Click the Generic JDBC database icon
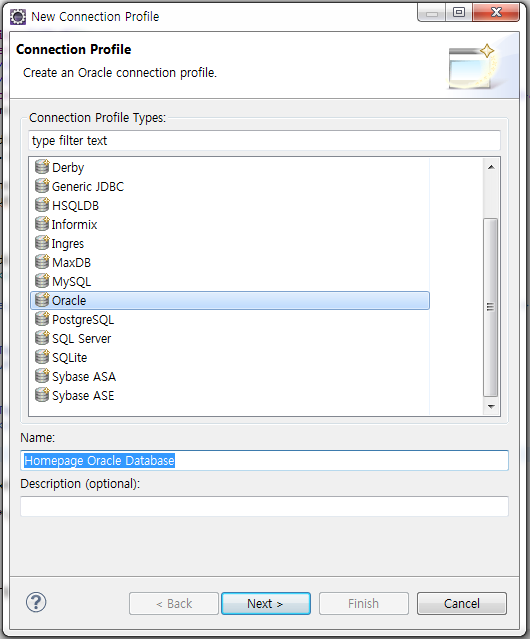Image resolution: width=530 pixels, height=639 pixels. pyautogui.click(x=42, y=186)
